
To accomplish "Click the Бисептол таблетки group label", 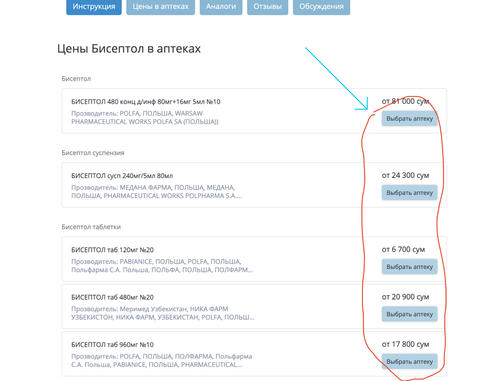I will (x=91, y=227).
